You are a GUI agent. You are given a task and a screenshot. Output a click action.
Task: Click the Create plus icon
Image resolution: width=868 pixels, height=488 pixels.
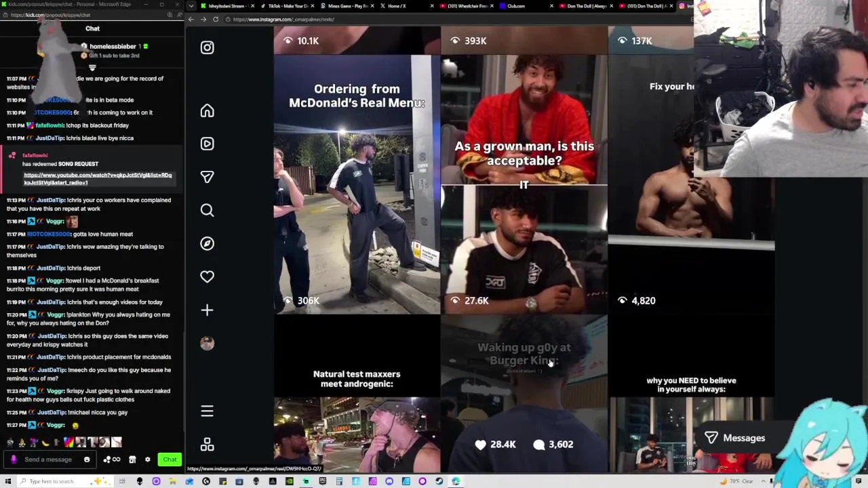207,310
